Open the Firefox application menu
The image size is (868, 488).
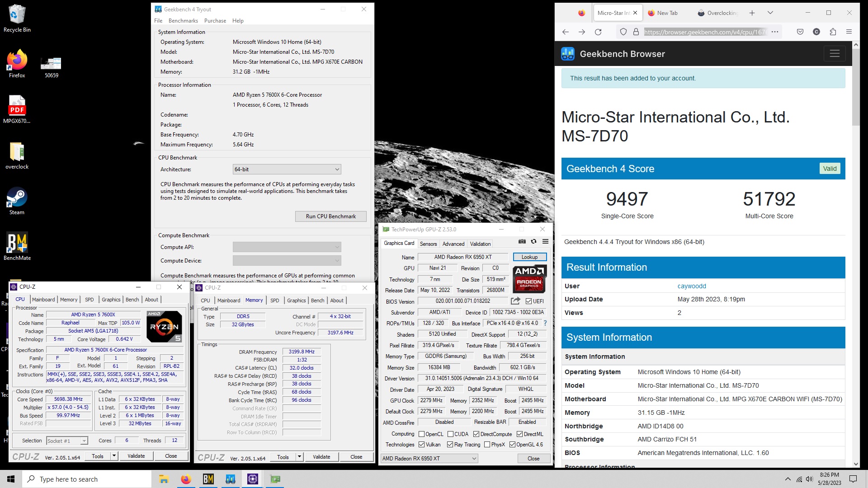849,32
